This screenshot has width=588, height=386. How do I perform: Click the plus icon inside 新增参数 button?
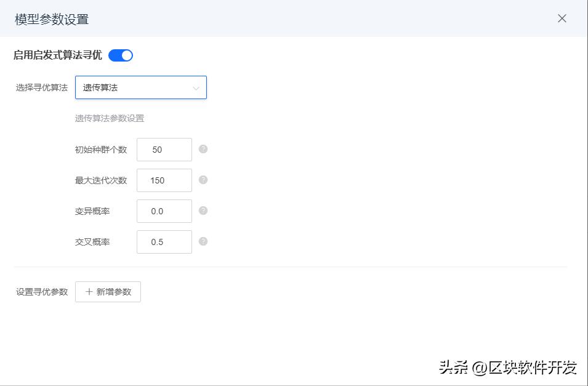pyautogui.click(x=88, y=292)
